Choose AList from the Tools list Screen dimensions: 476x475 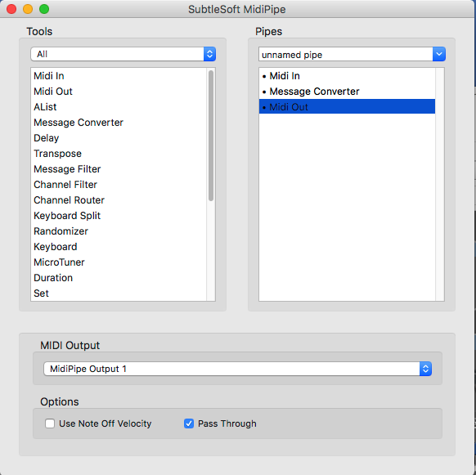coord(119,107)
